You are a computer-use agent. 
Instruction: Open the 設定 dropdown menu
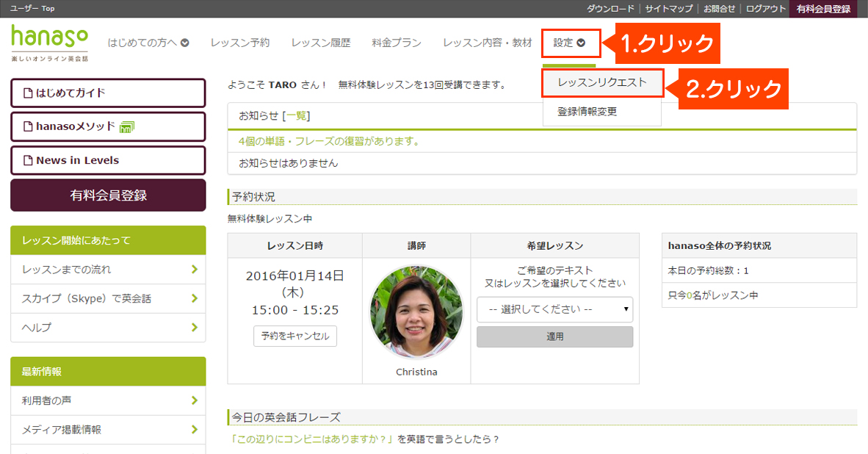tap(571, 43)
